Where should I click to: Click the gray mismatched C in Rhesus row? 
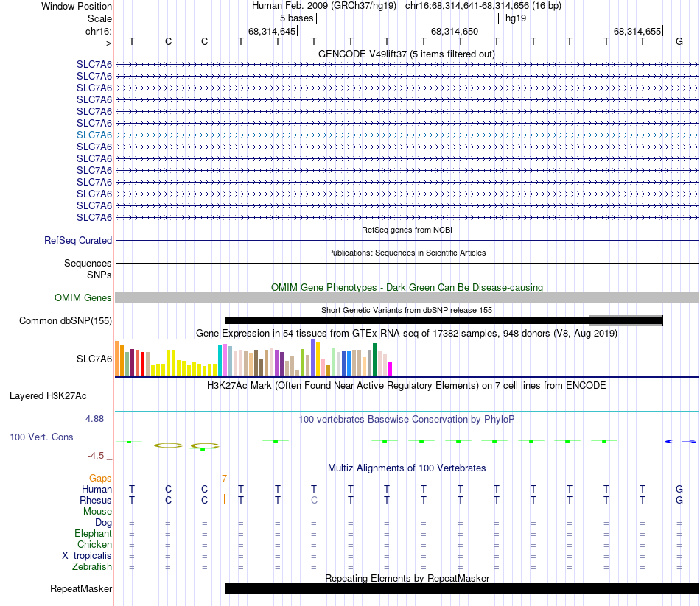[314, 500]
